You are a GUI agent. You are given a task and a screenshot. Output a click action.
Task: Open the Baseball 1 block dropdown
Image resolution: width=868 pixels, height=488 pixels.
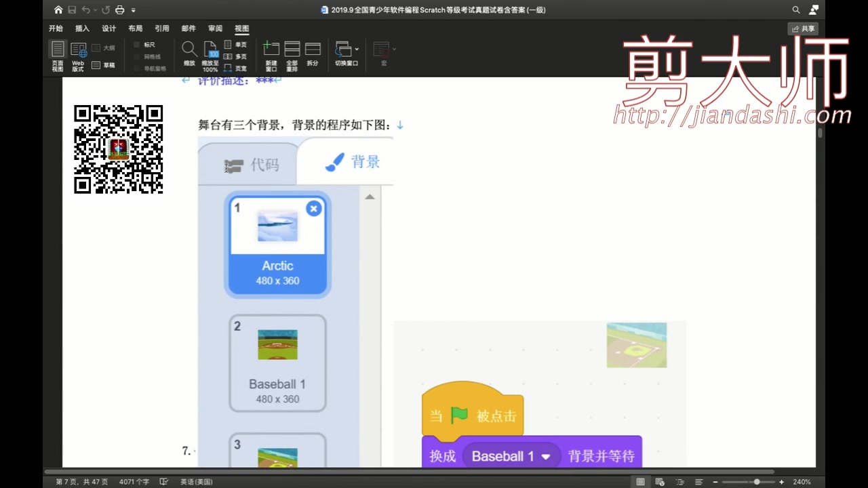[512, 456]
